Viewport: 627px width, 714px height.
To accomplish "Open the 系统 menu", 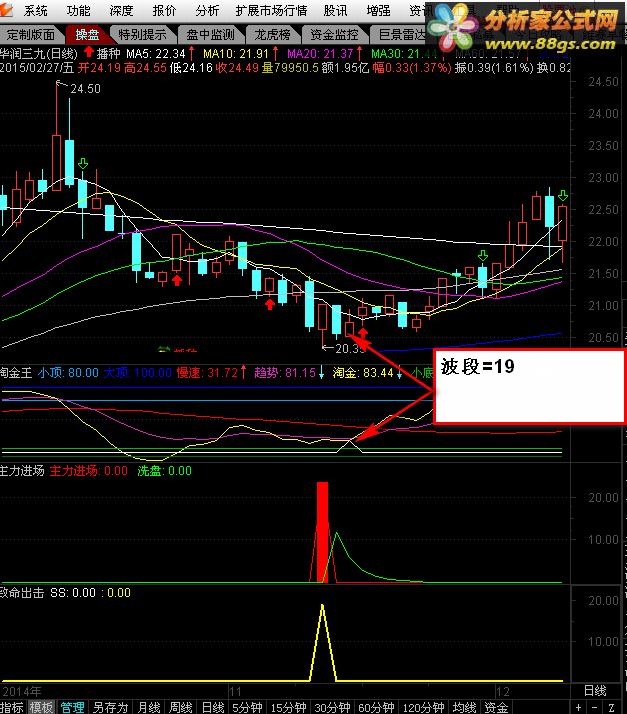I will tap(36, 10).
